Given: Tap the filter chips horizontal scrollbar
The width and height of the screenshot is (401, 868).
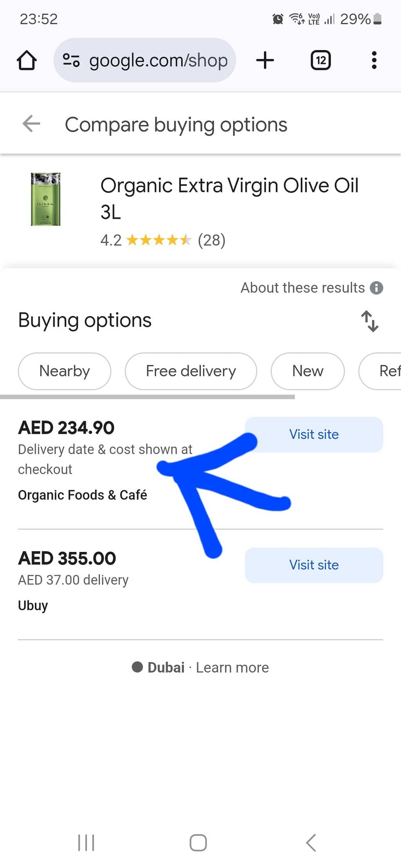Looking at the screenshot, I should click(147, 397).
